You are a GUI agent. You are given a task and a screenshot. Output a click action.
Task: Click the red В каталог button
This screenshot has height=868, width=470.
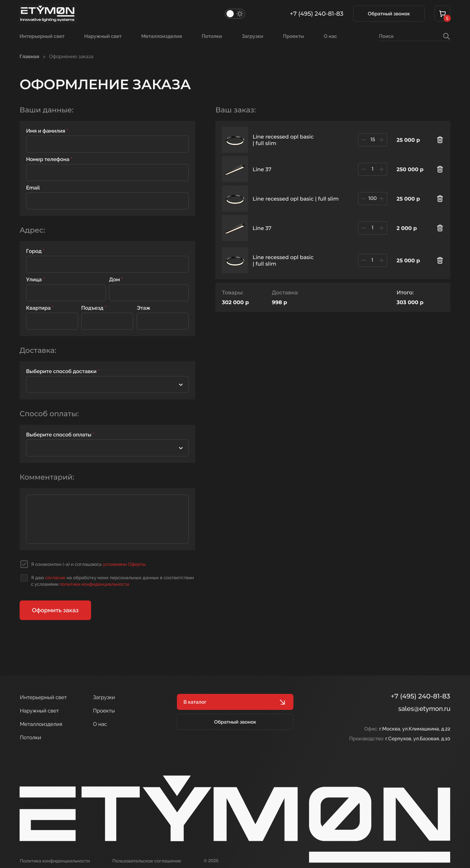point(235,702)
